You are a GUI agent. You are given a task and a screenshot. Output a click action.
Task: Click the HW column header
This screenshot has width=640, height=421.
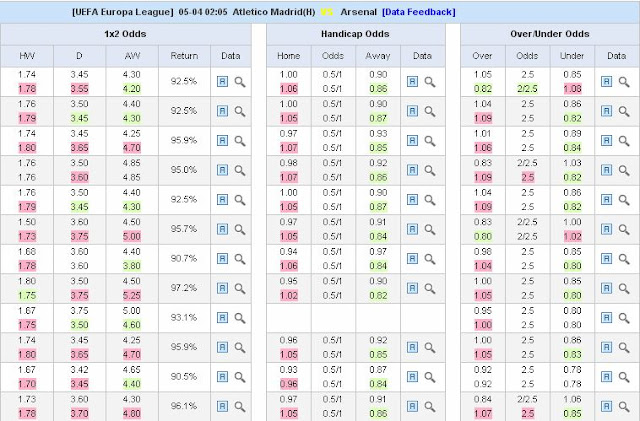27,56
